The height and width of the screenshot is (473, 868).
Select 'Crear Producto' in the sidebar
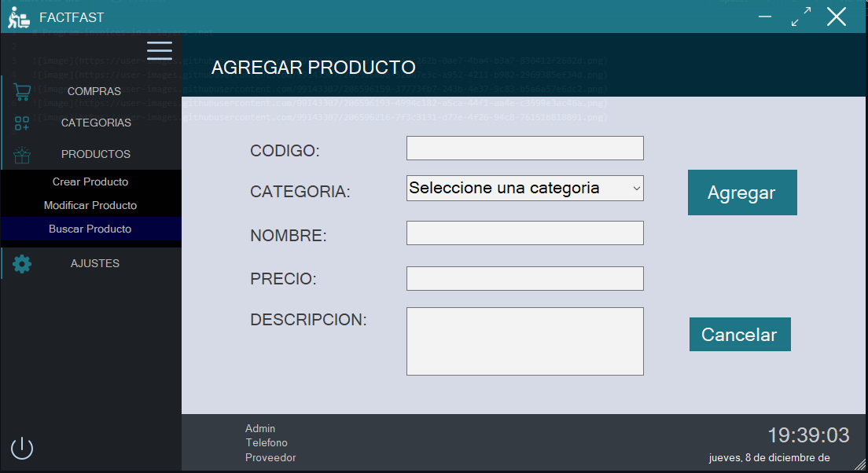90,181
